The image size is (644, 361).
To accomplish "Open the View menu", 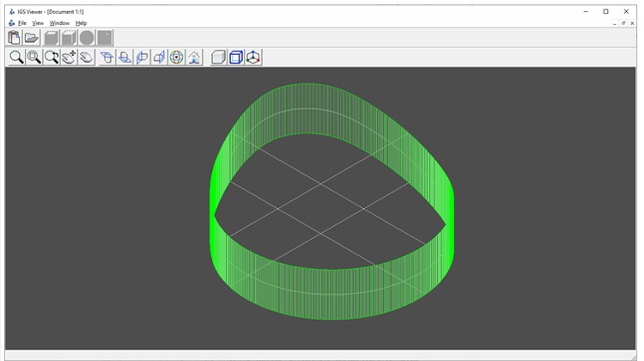I will click(x=38, y=23).
